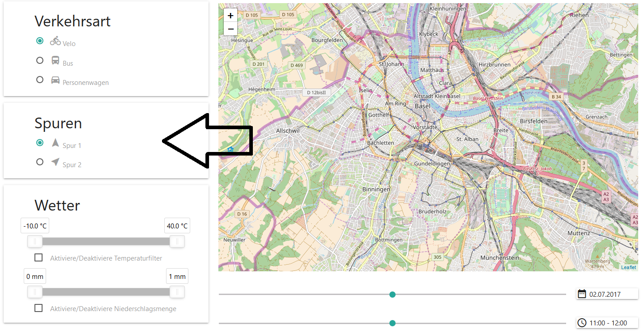
Task: Open the Leaflet attribution link
Action: point(628,267)
